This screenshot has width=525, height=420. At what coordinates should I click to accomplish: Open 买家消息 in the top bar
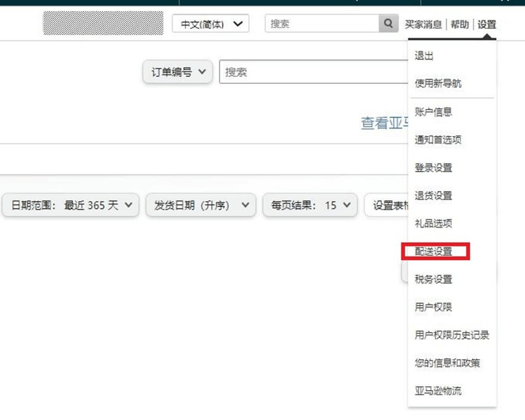423,25
